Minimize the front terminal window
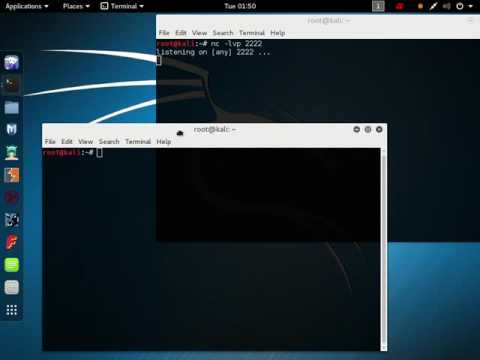The image size is (480, 360). tap(356, 129)
